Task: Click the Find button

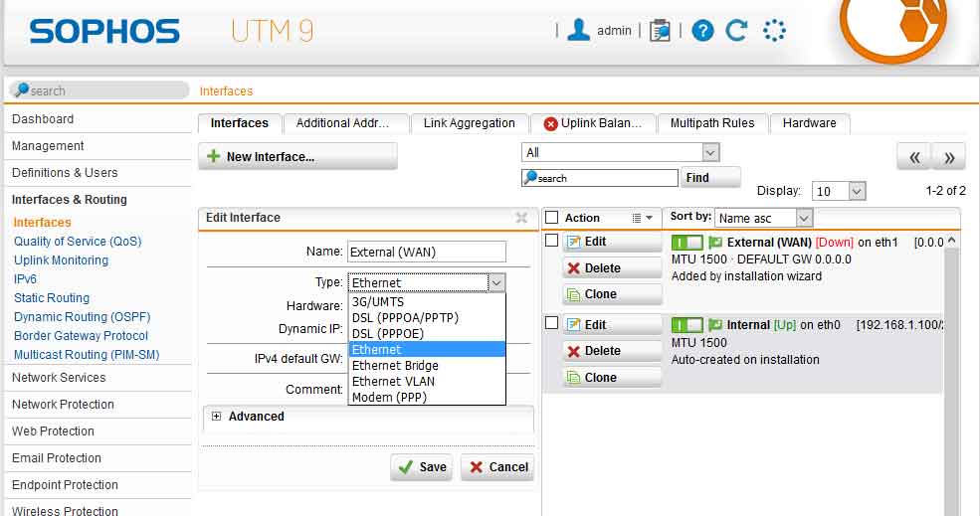Action: [709, 177]
